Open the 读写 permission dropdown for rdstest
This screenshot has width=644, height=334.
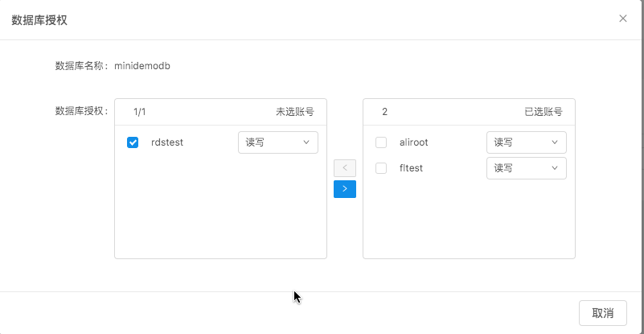click(x=278, y=142)
